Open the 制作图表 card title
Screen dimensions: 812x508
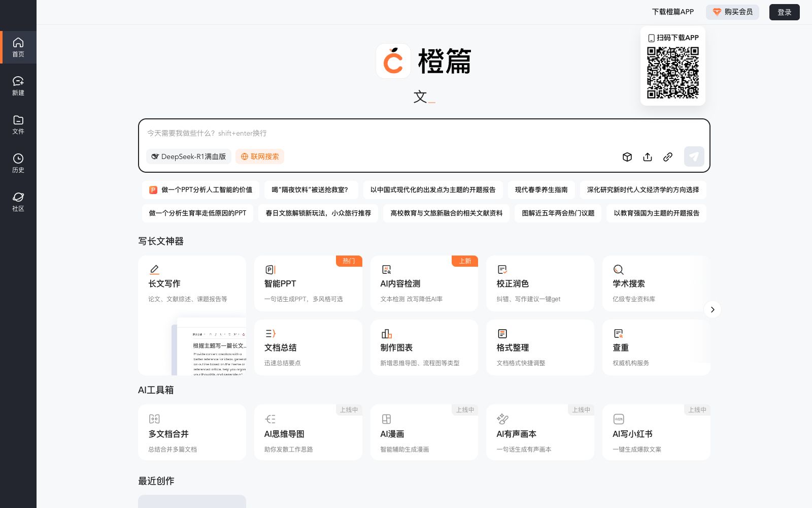click(396, 347)
